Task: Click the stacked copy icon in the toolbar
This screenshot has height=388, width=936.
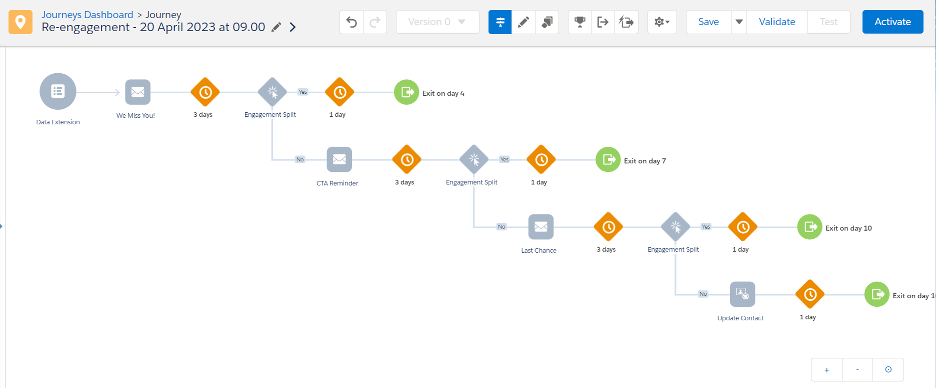Action: click(x=547, y=22)
